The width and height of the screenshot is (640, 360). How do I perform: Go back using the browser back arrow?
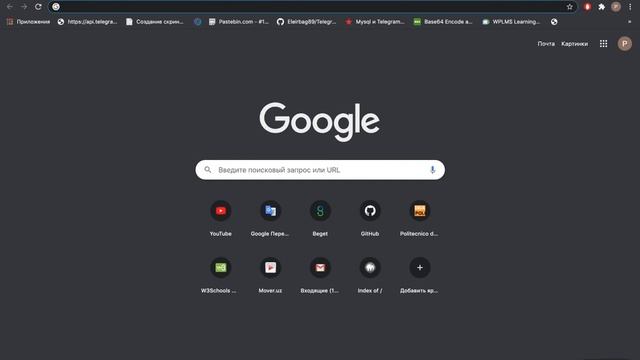point(10,7)
